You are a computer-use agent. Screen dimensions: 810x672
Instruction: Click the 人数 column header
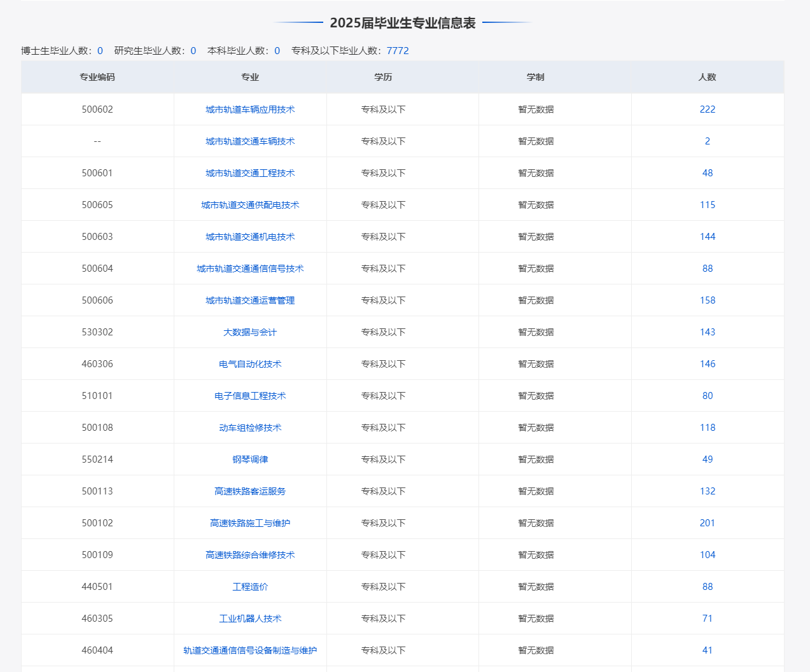coord(708,77)
